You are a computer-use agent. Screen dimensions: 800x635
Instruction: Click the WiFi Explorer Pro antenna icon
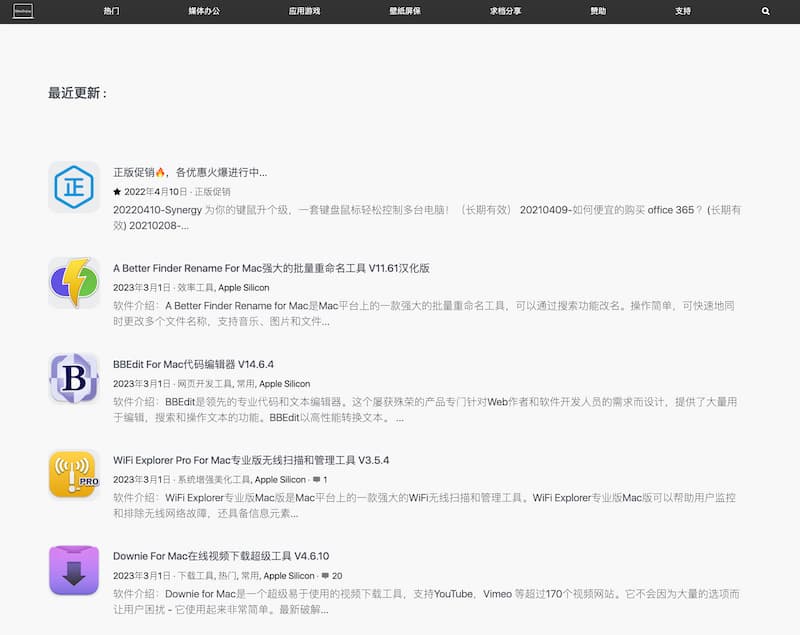click(74, 474)
